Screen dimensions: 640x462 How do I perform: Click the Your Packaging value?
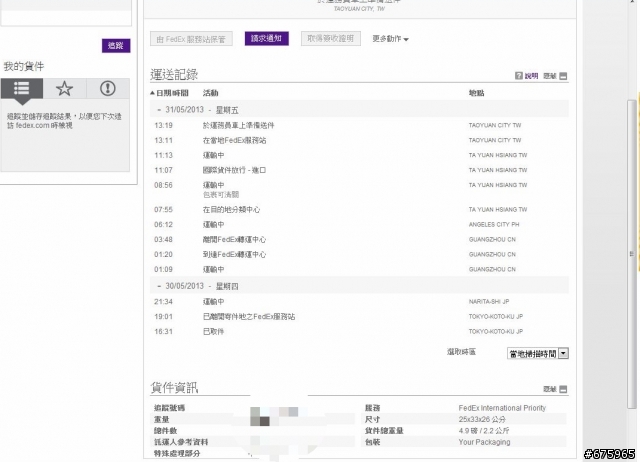(x=484, y=442)
